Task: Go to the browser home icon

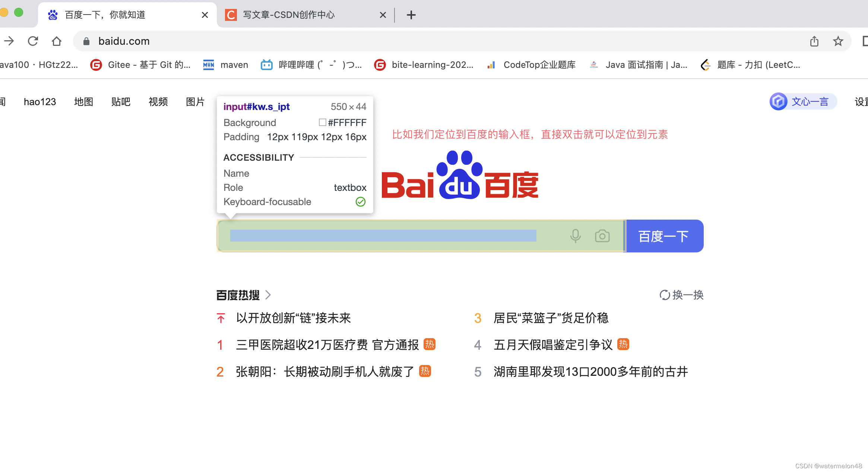Action: coord(57,41)
